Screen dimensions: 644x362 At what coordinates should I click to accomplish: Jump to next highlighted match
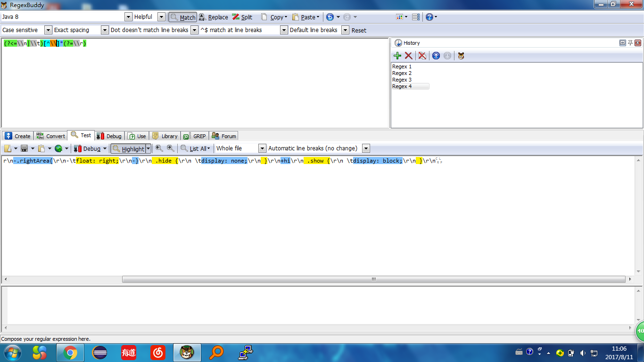pos(171,148)
